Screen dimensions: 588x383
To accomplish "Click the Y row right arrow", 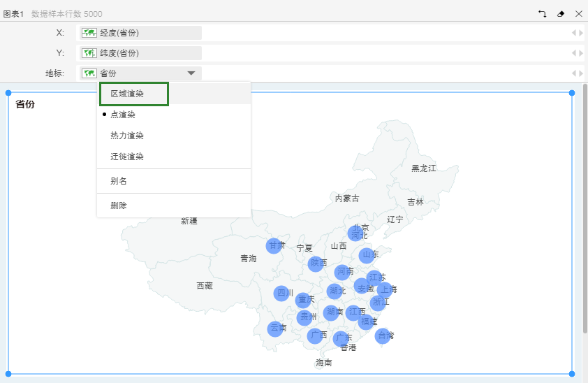I will tap(581, 53).
